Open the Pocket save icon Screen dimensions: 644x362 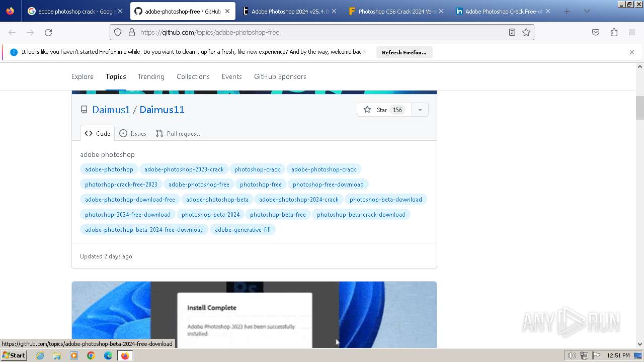[596, 32]
